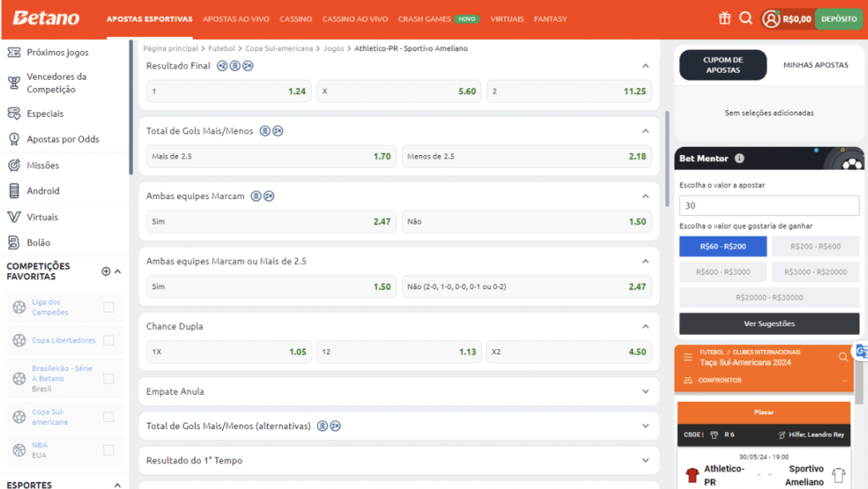
Task: Check the NBA checkbox
Action: (x=108, y=450)
